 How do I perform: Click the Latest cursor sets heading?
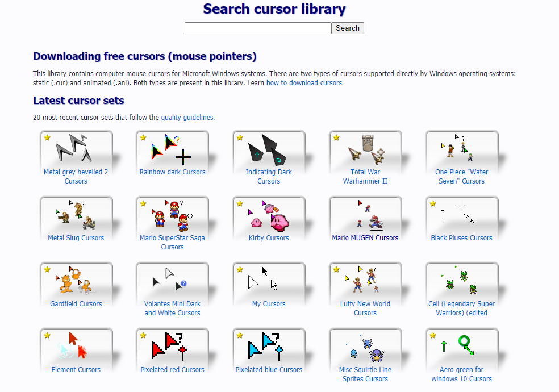(78, 101)
